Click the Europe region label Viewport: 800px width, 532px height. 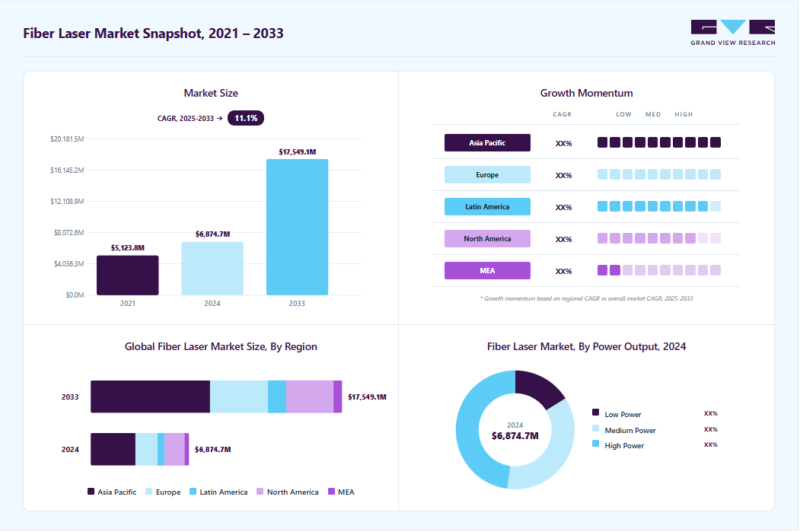487,174
